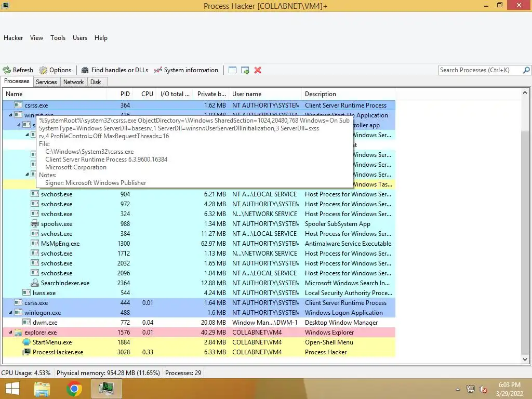This screenshot has width=532, height=399.
Task: Click the find window and thread icon
Action: pos(245,70)
